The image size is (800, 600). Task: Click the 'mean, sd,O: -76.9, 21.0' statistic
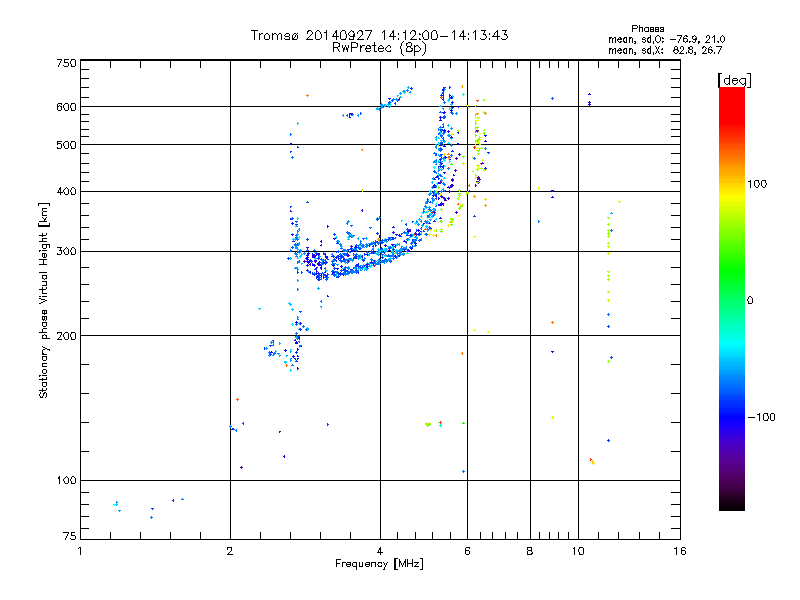pyautogui.click(x=666, y=39)
